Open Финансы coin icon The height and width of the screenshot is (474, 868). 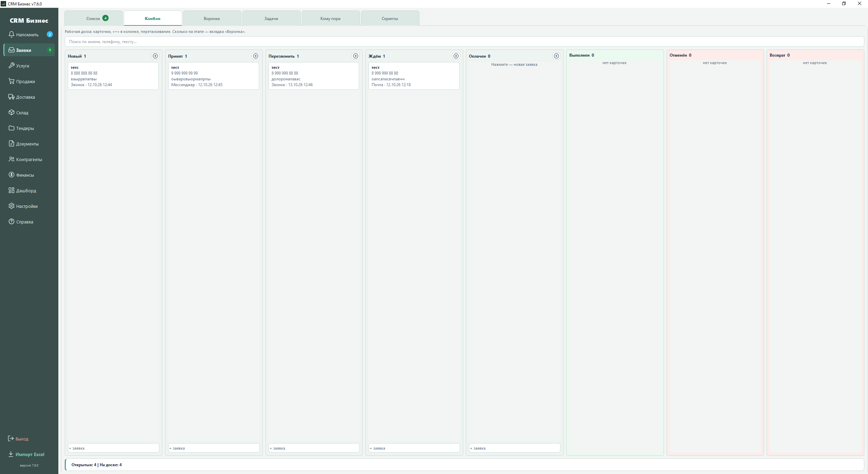(12, 175)
